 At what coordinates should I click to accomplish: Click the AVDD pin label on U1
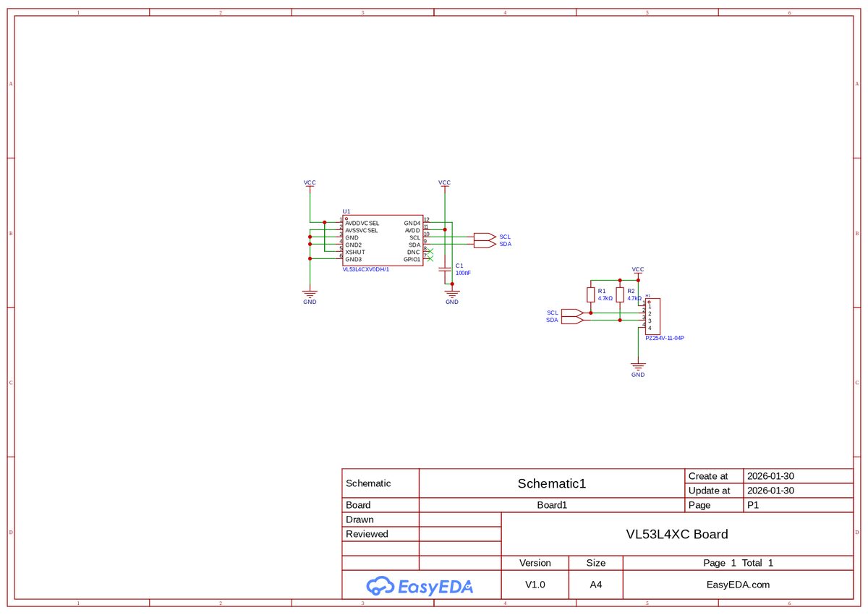click(412, 230)
